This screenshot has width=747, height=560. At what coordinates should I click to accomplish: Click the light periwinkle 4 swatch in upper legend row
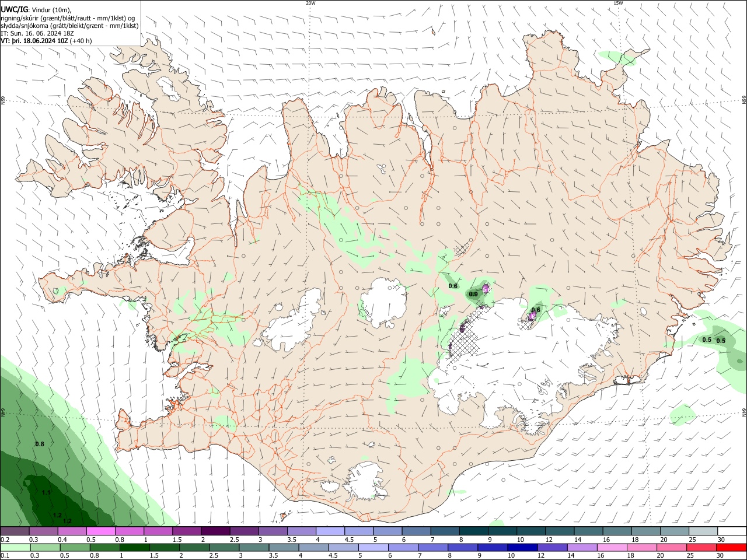[329, 531]
